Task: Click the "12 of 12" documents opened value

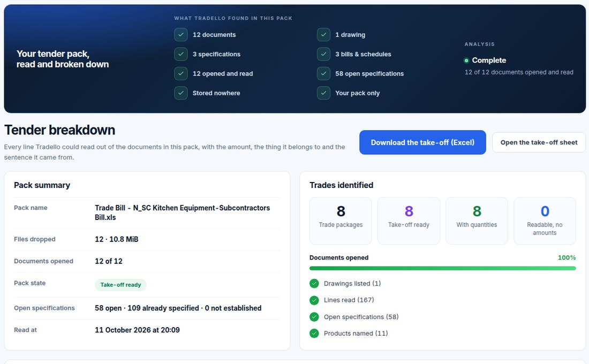Action: [x=109, y=261]
